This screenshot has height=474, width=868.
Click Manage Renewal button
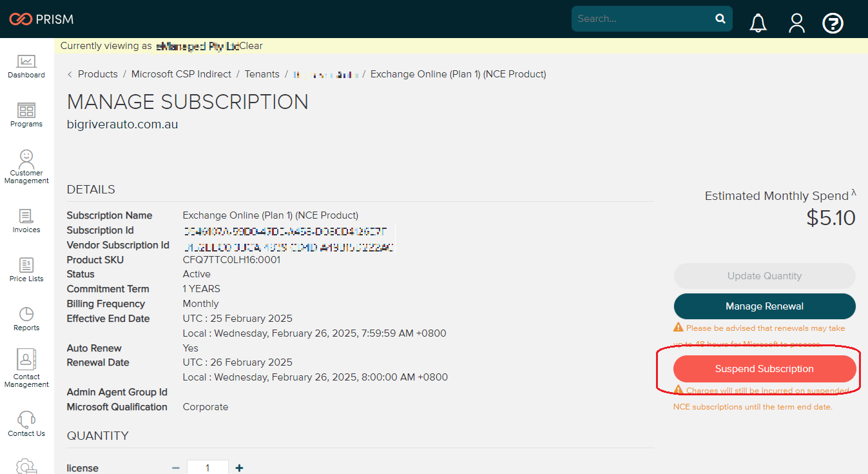[x=764, y=306]
